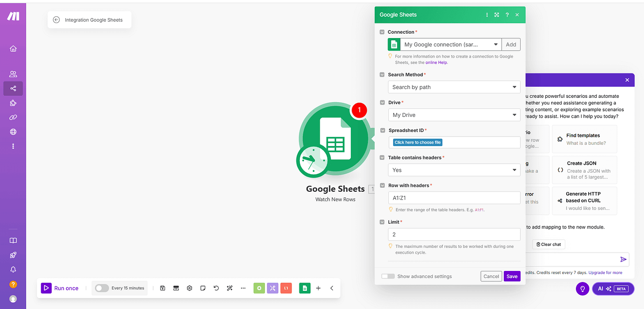Open the online Help link for Google Sheets

click(436, 62)
